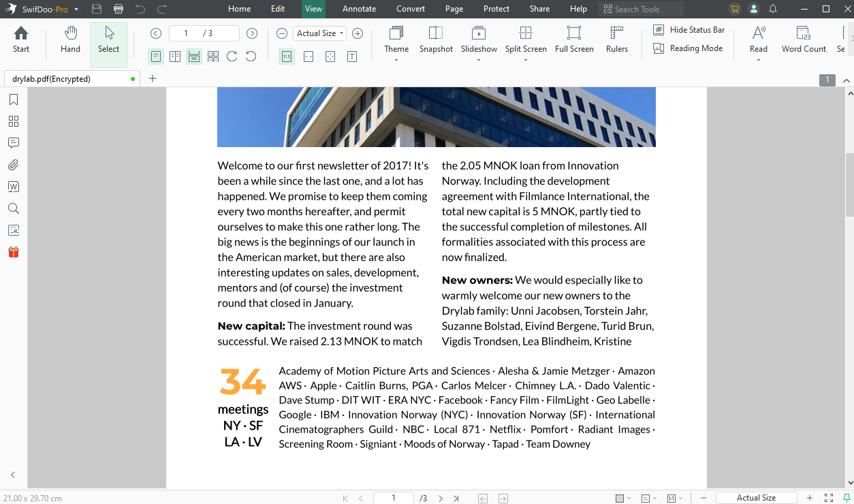Toggle single page view mode
Image resolution: width=854 pixels, height=504 pixels.
tap(156, 57)
